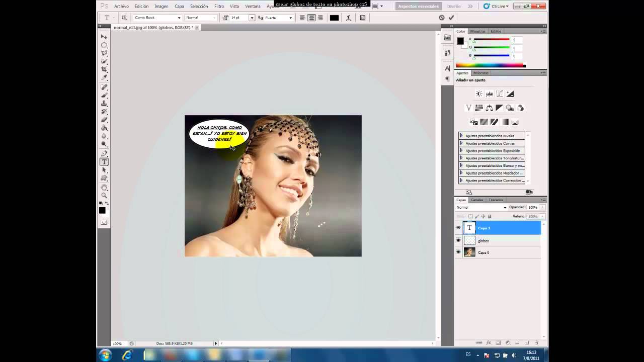This screenshot has width=644, height=362.
Task: Open the layer blend mode dropdown
Action: tap(481, 207)
